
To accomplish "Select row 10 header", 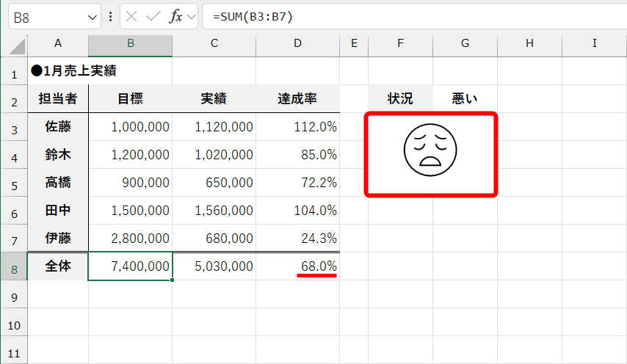I will pos(14,322).
